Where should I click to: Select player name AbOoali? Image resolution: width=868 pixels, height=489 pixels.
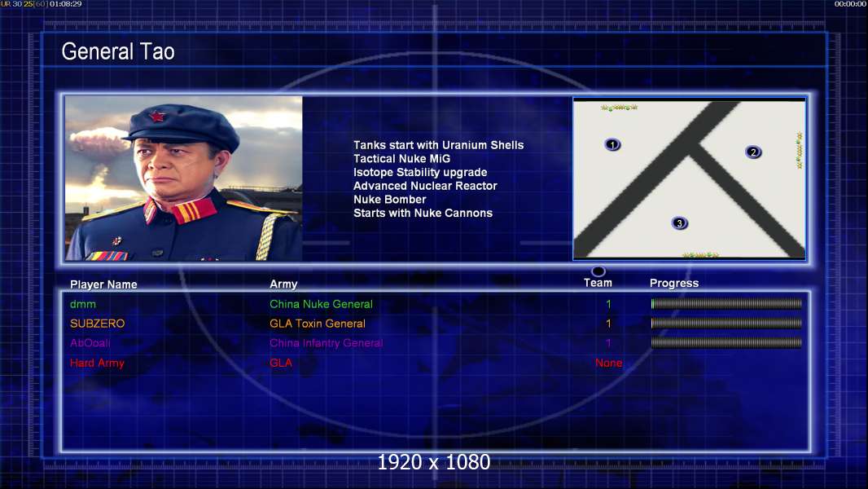point(90,343)
